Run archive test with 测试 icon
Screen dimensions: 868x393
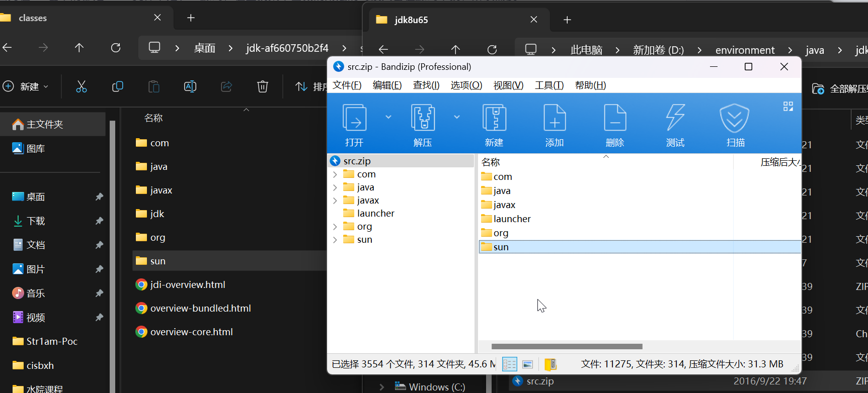tap(675, 119)
